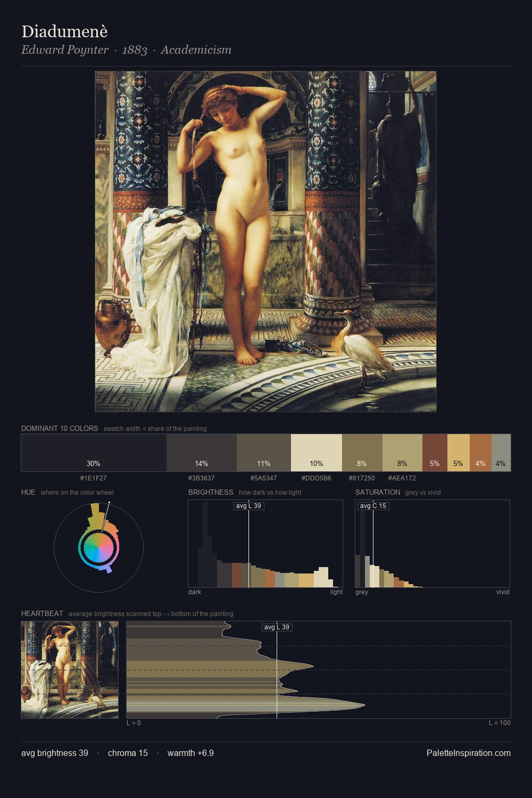Viewport: 532px width, 798px height.
Task: Click the main Diadumenè painting image
Action: pos(265,242)
